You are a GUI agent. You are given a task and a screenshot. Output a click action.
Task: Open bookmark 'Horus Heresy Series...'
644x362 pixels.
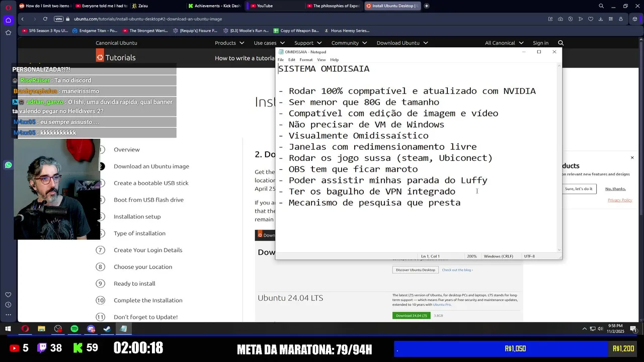tap(347, 31)
